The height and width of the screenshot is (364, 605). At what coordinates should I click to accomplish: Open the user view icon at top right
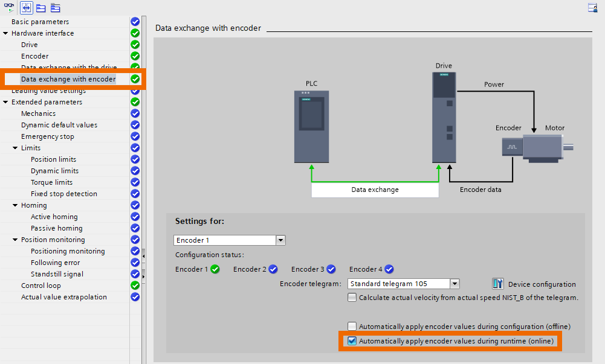pyautogui.click(x=592, y=7)
